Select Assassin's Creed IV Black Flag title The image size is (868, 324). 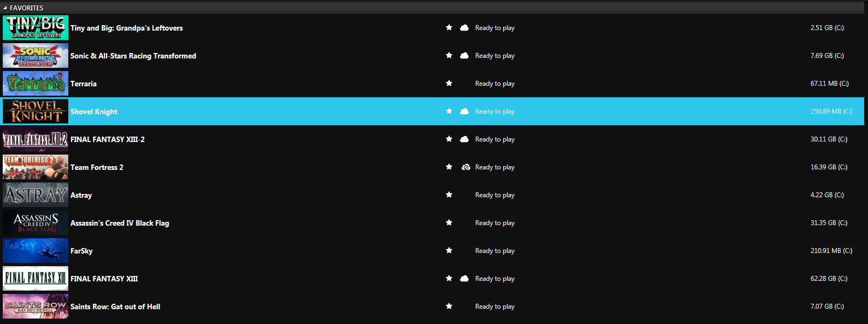pyautogui.click(x=120, y=223)
